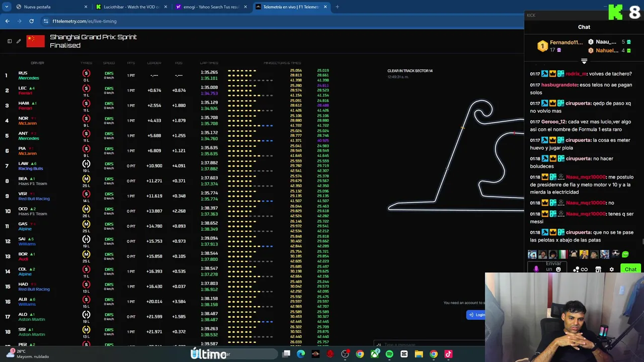This screenshot has width=644, height=362.
Task: Open Microsoft Edge from the taskbar
Action: pyautogui.click(x=301, y=354)
